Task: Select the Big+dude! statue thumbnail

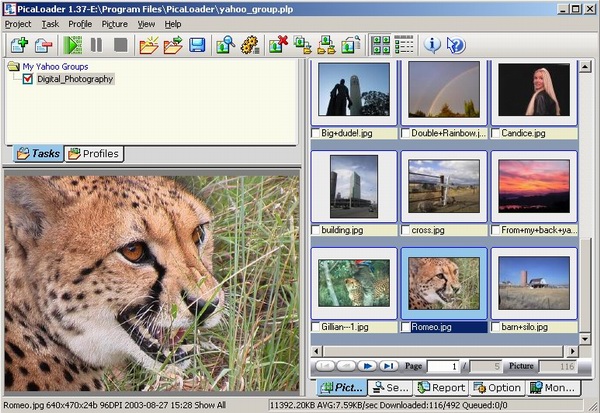Action: pos(354,90)
